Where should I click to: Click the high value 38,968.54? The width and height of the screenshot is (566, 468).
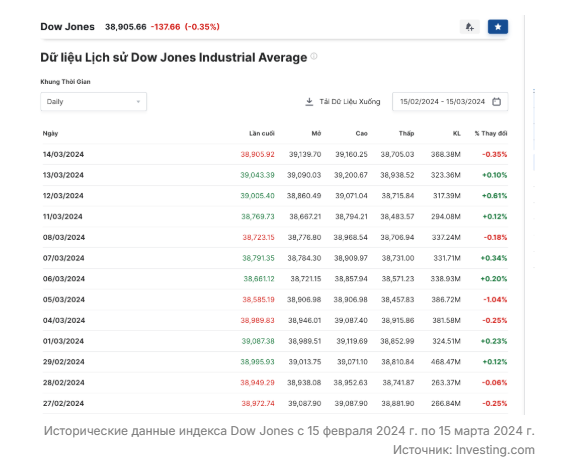[x=351, y=237]
